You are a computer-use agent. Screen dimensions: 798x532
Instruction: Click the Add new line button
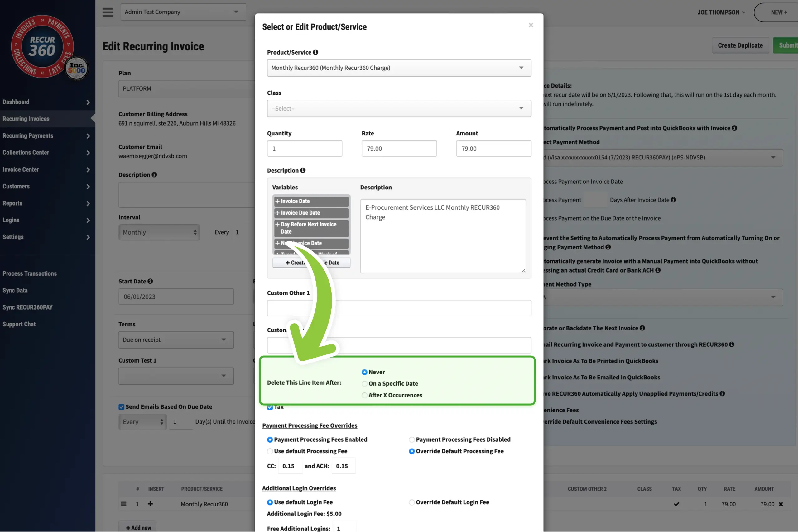137,527
